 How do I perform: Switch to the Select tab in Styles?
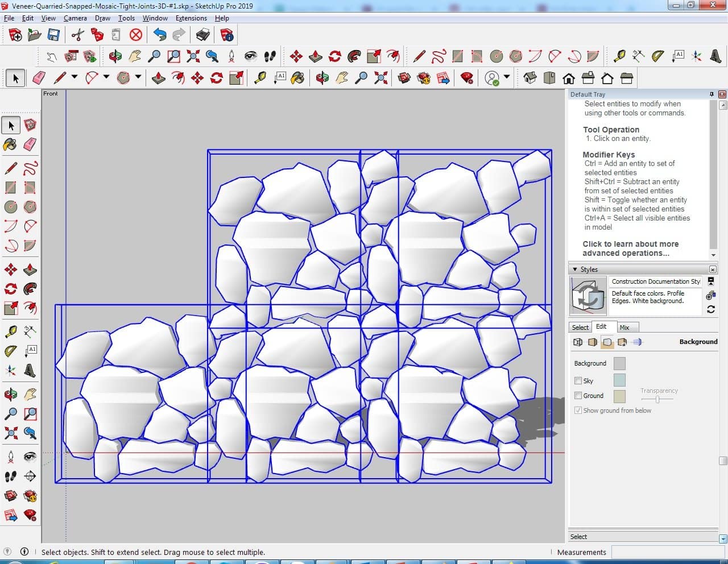(580, 327)
